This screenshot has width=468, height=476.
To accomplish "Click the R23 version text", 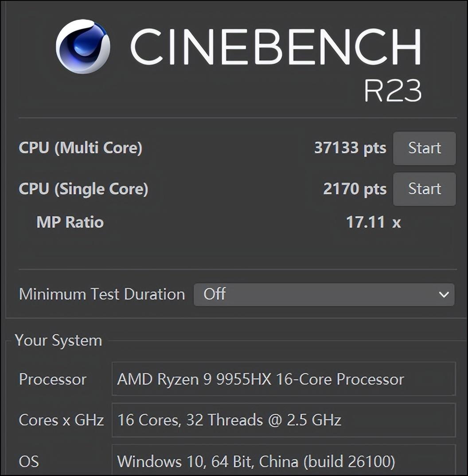I will 392,91.
